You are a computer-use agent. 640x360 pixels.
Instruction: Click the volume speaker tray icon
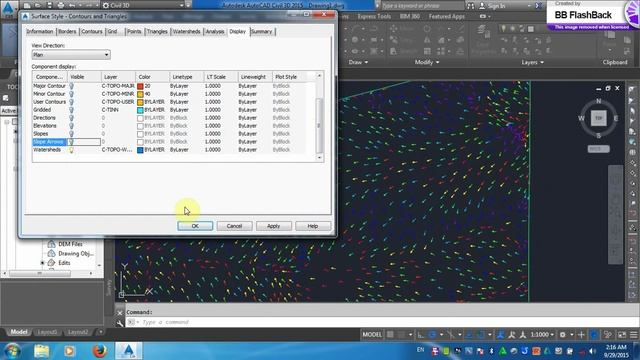pyautogui.click(x=592, y=351)
